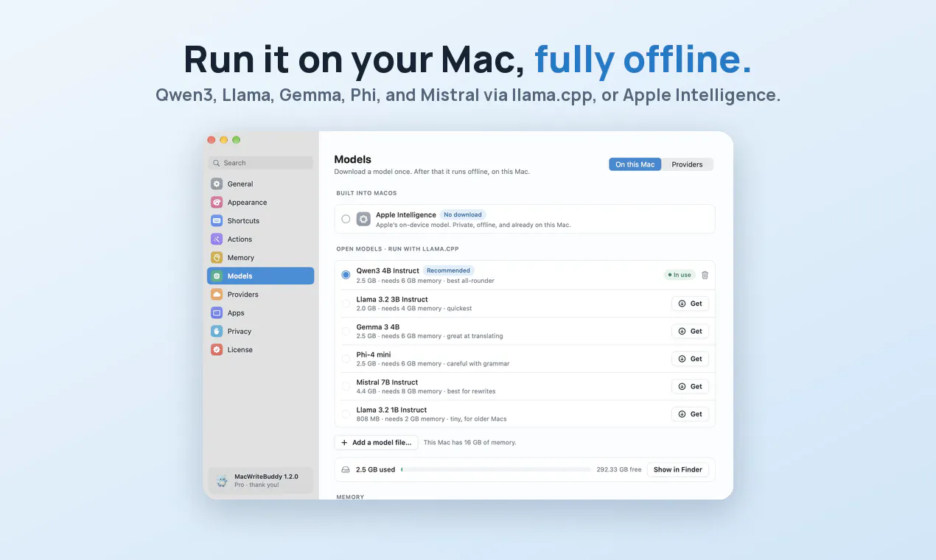
Task: Open the License settings section
Action: click(260, 350)
